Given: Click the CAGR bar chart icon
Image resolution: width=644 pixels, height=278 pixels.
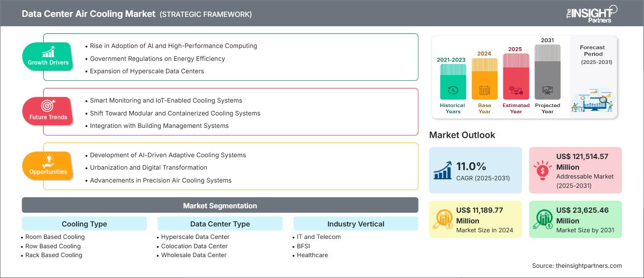Looking at the screenshot, I should pos(442,170).
